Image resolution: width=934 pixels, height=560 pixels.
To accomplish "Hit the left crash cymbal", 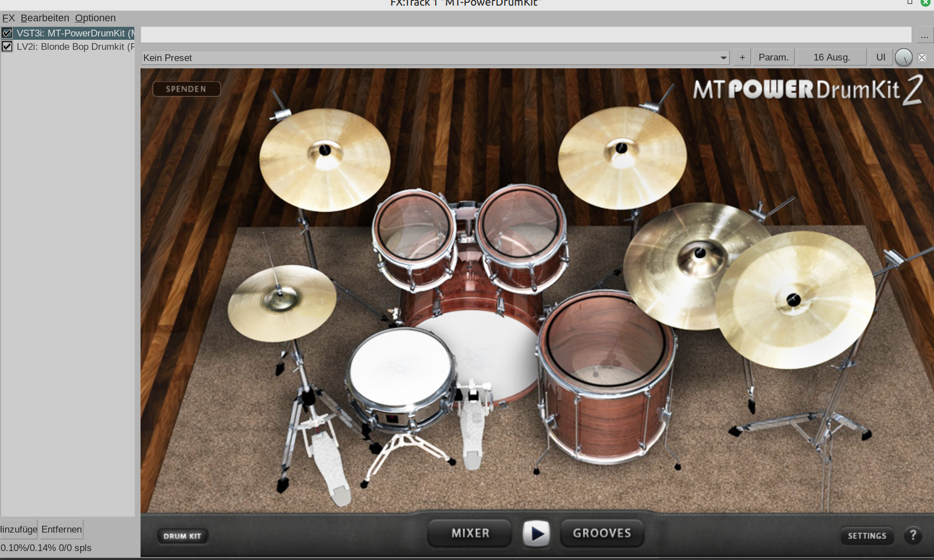I will 325,160.
